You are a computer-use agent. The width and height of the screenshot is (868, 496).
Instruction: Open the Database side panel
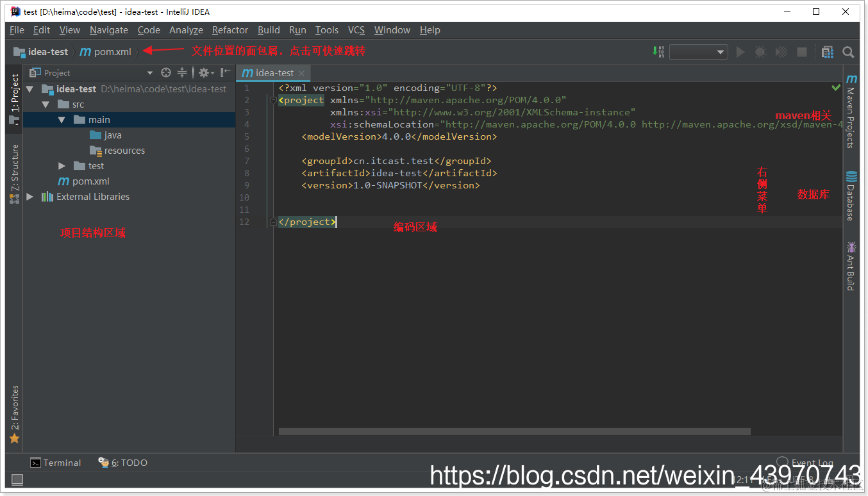point(851,195)
